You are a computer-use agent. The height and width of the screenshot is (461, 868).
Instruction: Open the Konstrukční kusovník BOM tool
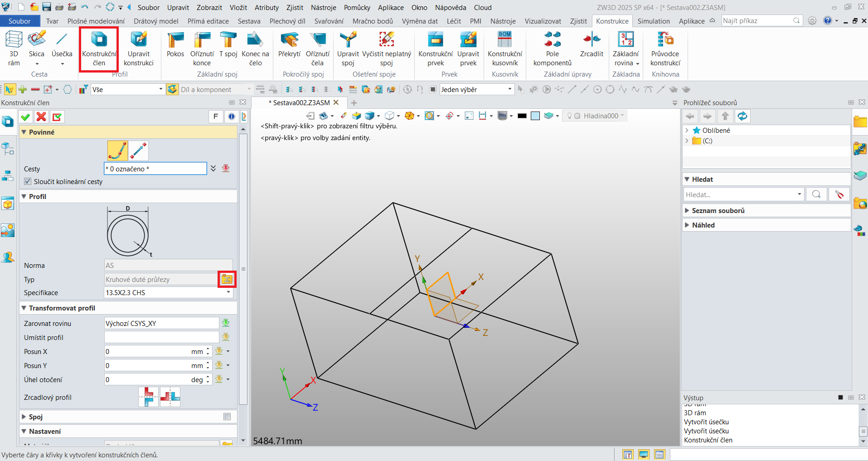[505, 48]
